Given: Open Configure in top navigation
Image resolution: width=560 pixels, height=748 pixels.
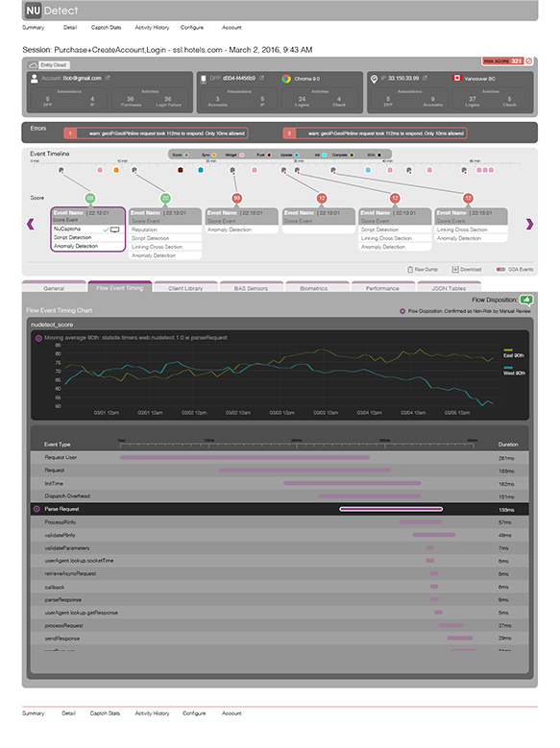Looking at the screenshot, I should tap(192, 28).
